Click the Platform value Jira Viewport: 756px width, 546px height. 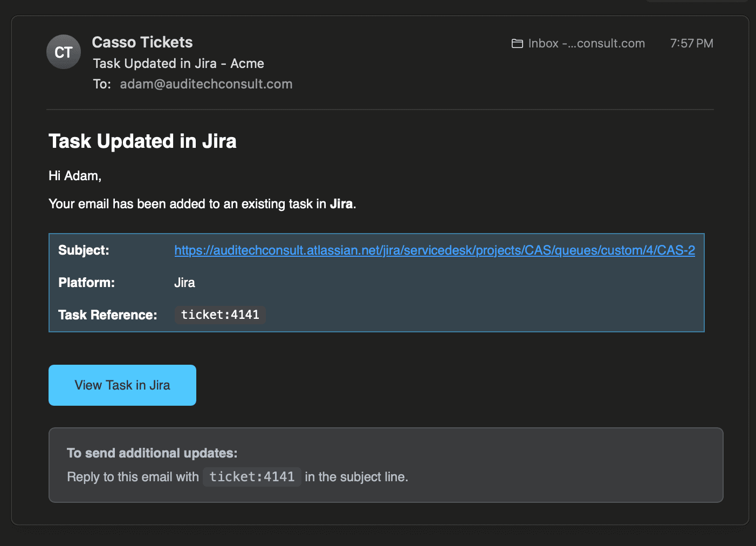184,282
